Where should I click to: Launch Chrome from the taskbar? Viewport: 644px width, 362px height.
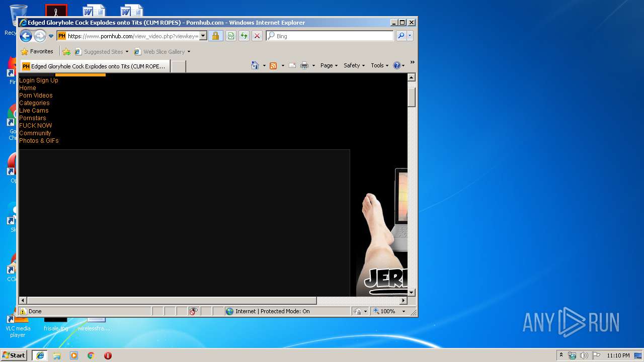pos(91,355)
